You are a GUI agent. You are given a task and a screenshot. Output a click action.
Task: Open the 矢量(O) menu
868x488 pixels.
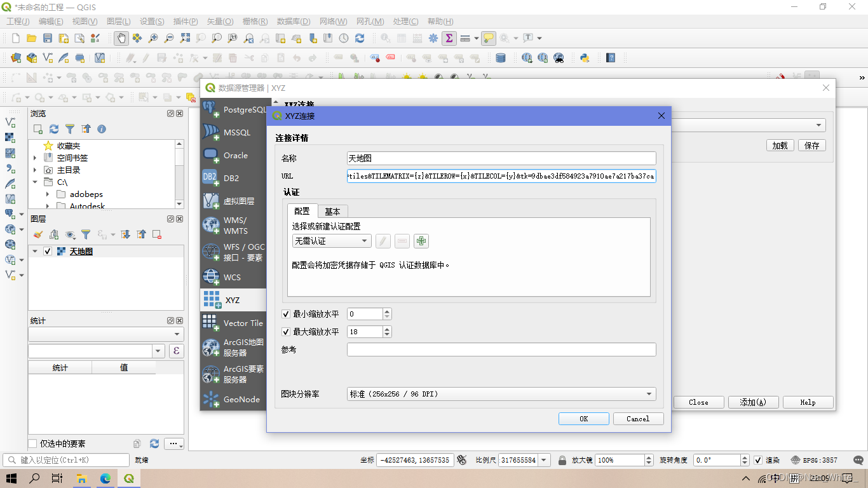click(220, 22)
